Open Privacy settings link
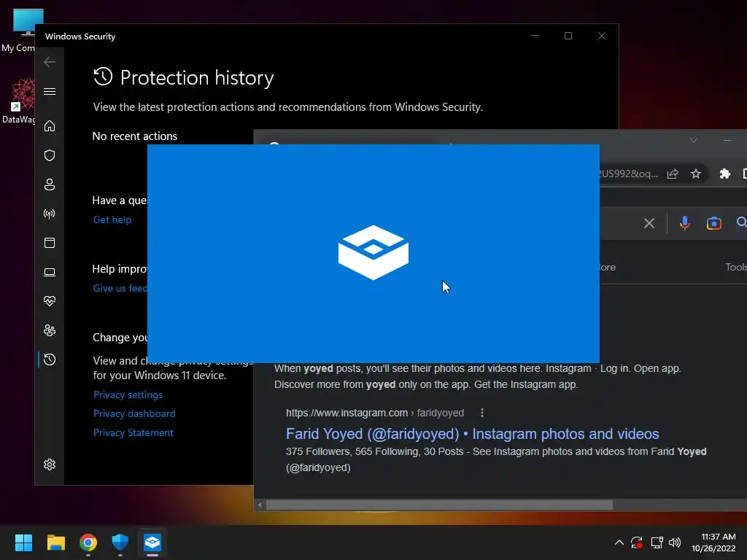 [128, 394]
